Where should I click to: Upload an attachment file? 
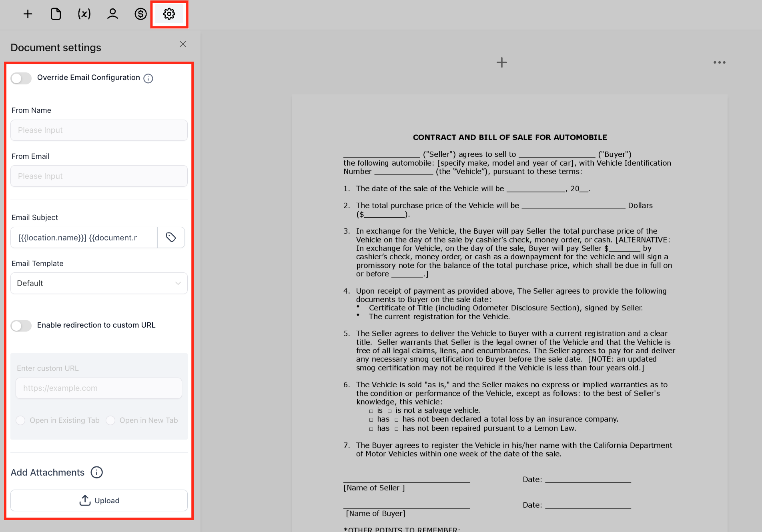pos(98,500)
